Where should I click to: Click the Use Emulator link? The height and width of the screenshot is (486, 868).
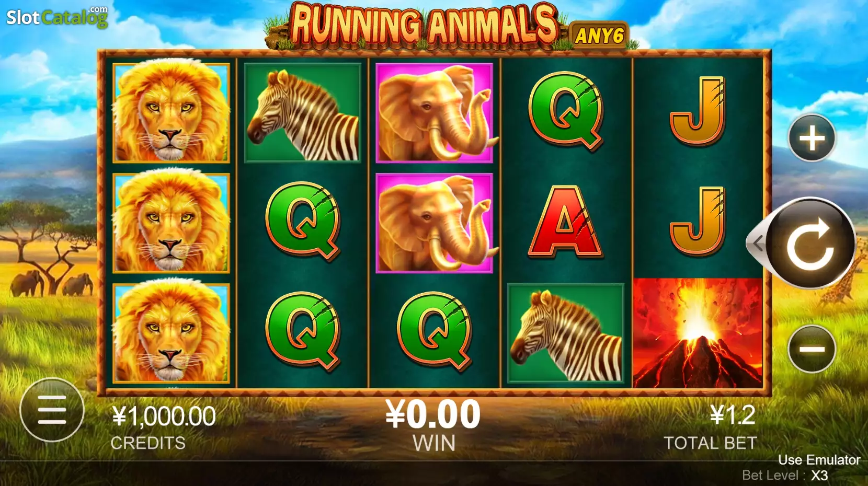(x=819, y=460)
